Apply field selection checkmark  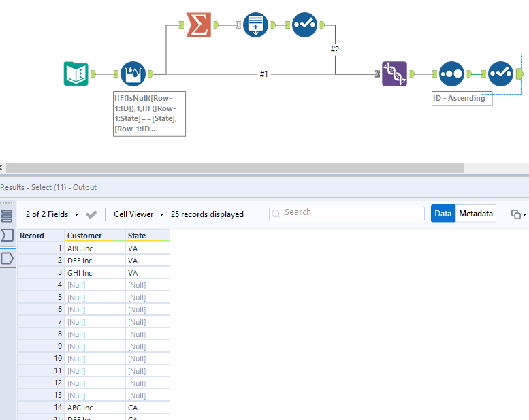coord(91,214)
